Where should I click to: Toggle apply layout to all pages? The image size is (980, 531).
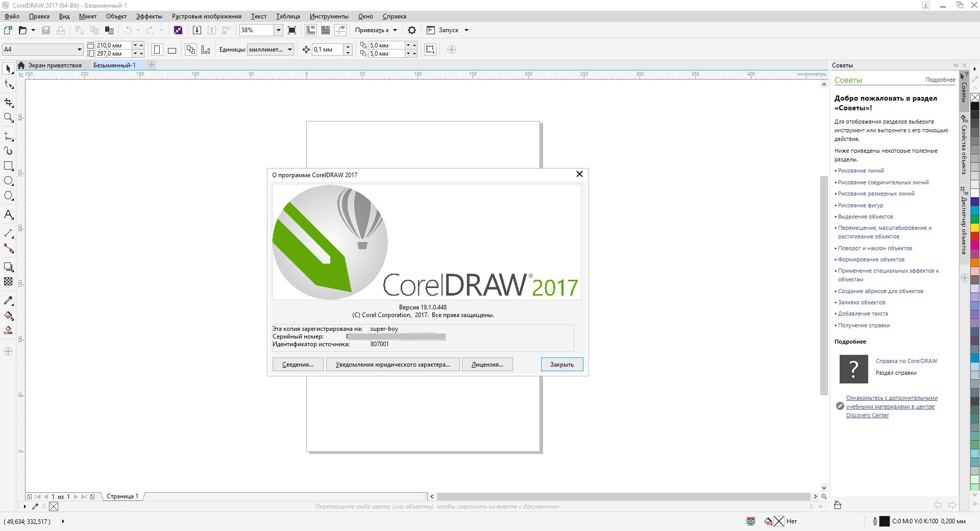[190, 50]
